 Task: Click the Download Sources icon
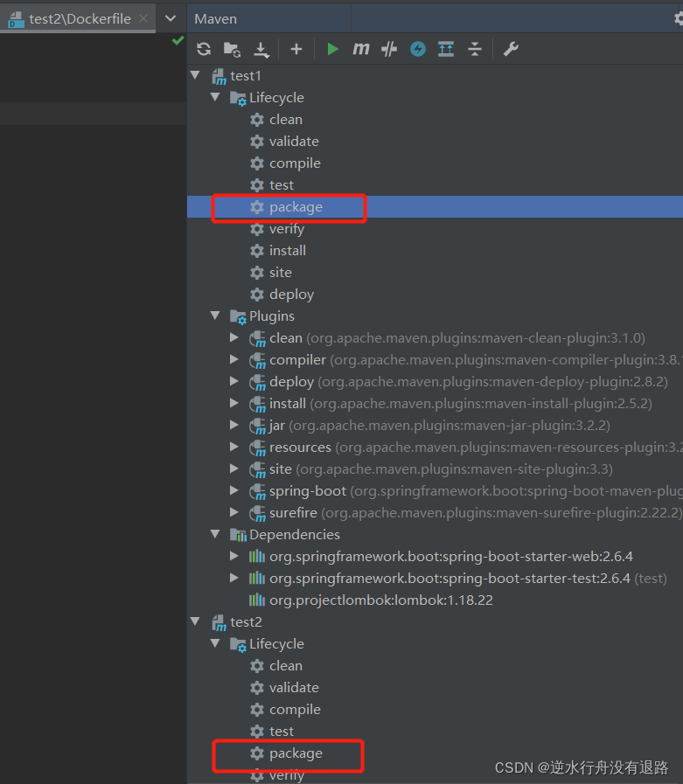pos(261,49)
